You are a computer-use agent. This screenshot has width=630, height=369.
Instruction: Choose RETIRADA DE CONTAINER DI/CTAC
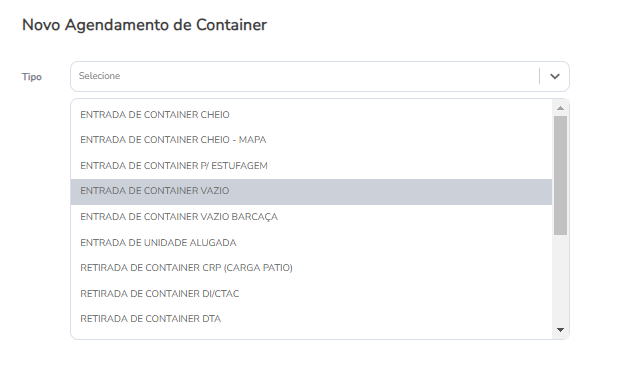pos(311,294)
